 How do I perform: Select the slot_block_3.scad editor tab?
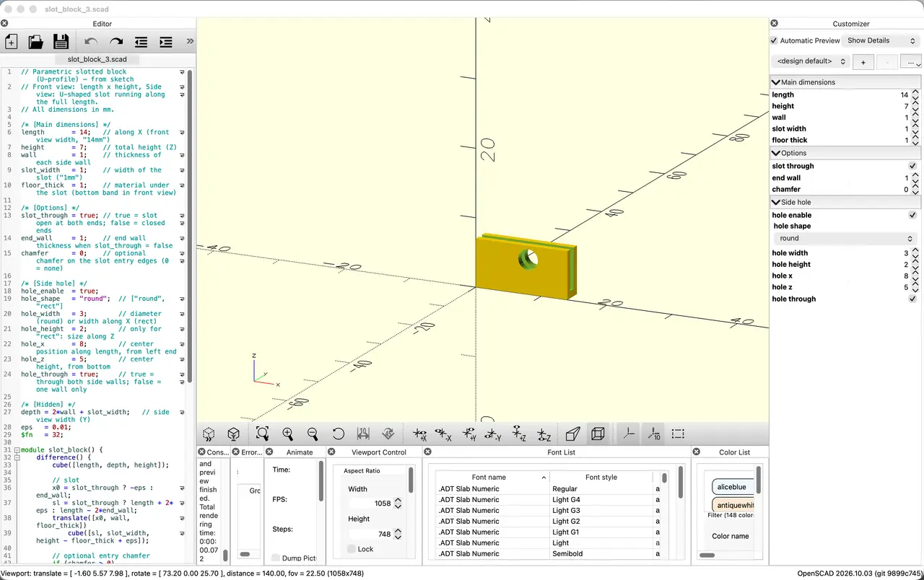coord(97,59)
